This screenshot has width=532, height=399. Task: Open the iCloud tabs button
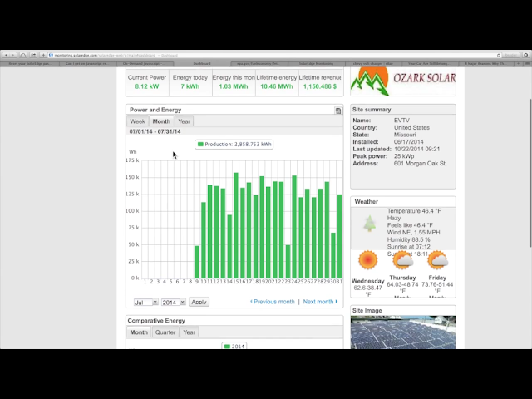(x=23, y=55)
